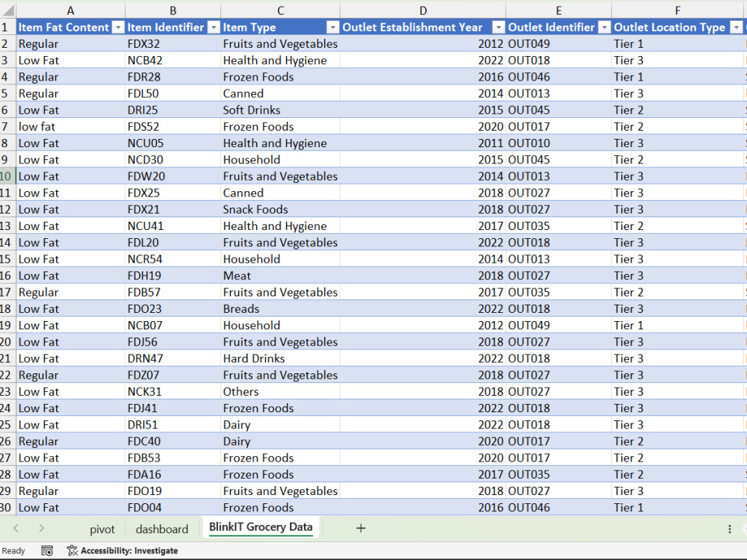
Task: Click the Soft Drinks cell
Action: tap(281, 110)
